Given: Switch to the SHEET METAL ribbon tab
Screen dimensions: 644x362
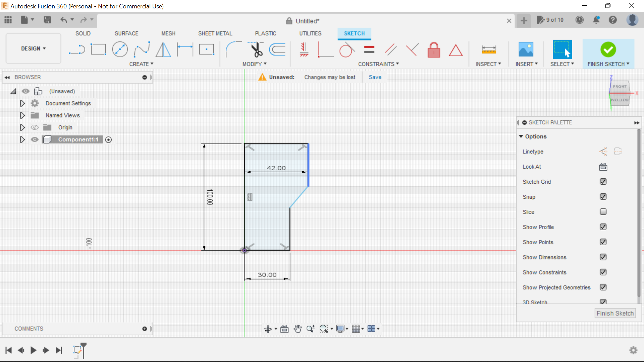Looking at the screenshot, I should [x=215, y=33].
